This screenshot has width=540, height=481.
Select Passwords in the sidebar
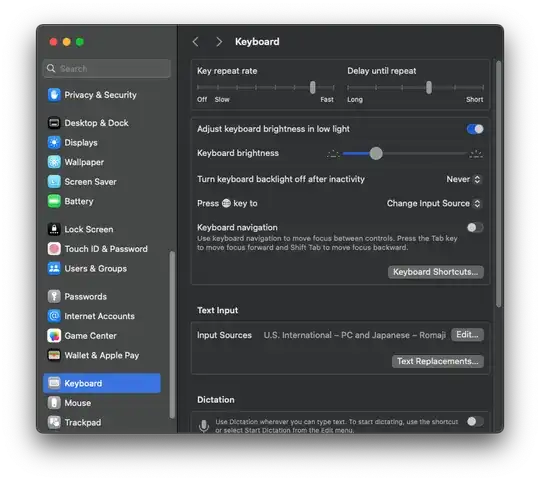102,296
